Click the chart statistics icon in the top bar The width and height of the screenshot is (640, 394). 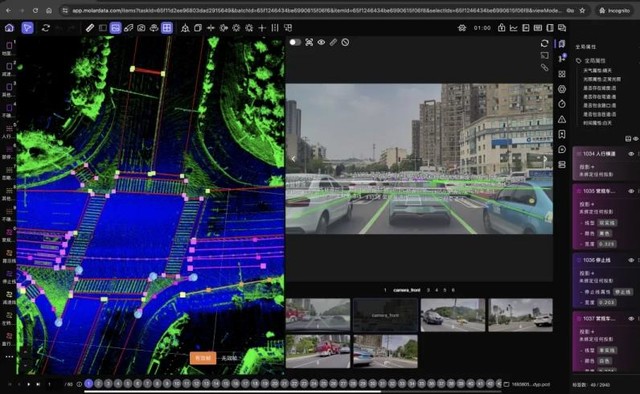tap(513, 28)
